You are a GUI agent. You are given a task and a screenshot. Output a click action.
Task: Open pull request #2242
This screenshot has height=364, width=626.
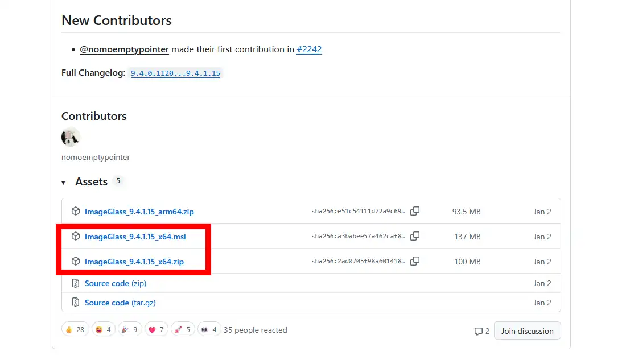[309, 49]
